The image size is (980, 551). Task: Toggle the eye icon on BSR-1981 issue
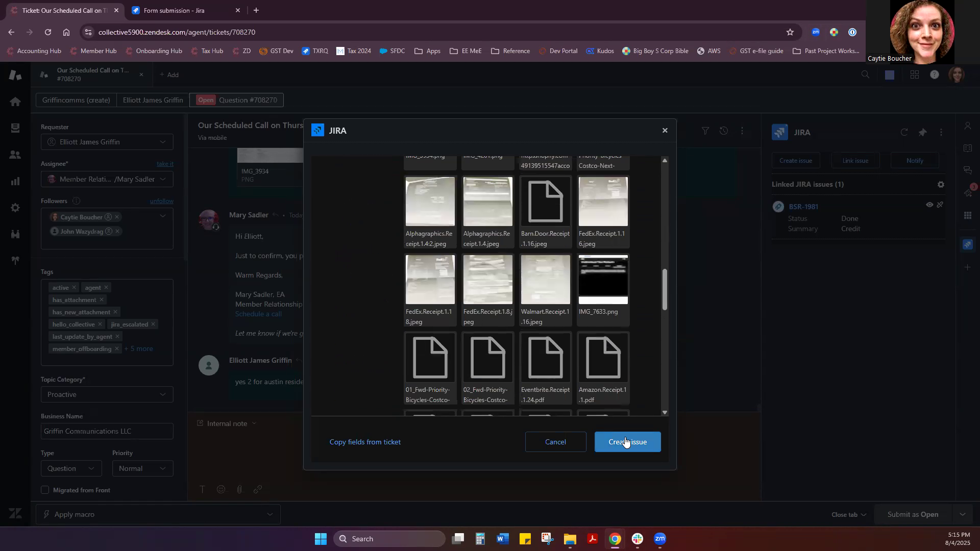929,205
